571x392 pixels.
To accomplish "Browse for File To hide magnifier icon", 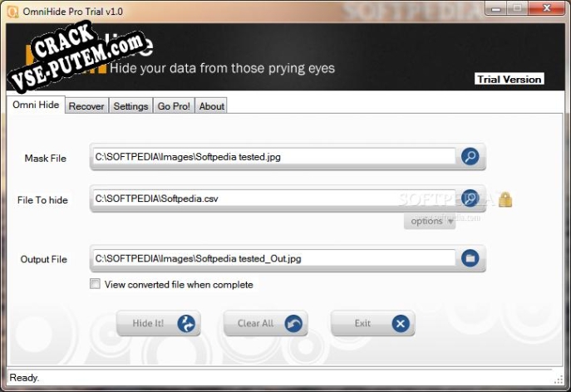I will [470, 198].
